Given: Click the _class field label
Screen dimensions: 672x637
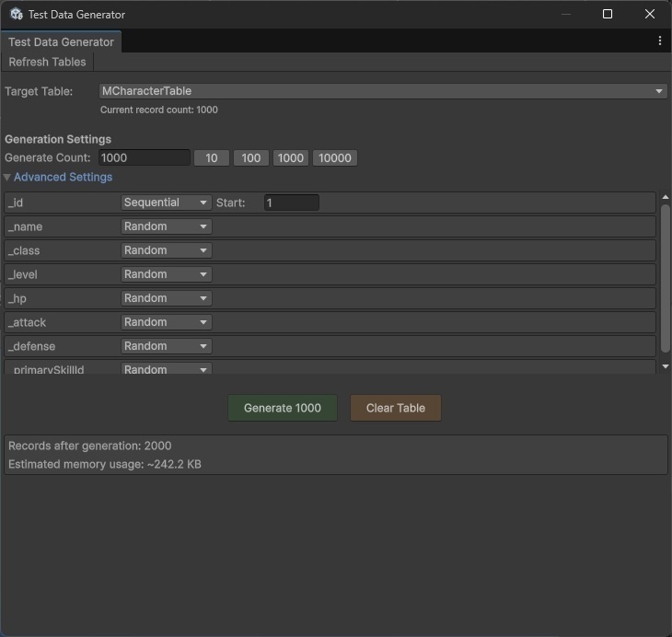Looking at the screenshot, I should tap(24, 250).
